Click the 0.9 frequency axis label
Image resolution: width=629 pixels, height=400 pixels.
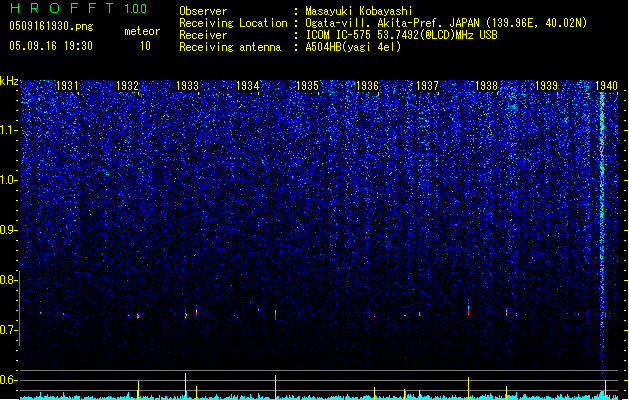point(8,230)
